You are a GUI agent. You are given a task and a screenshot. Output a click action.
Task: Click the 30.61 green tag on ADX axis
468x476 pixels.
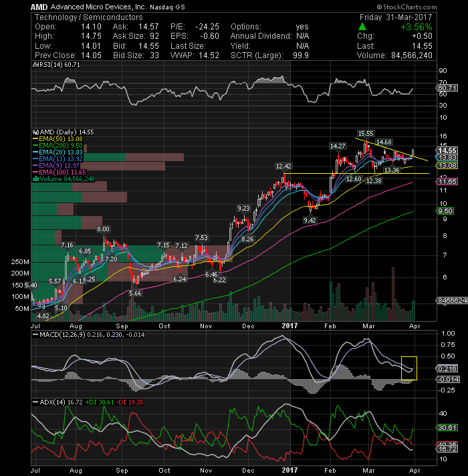pyautogui.click(x=447, y=428)
